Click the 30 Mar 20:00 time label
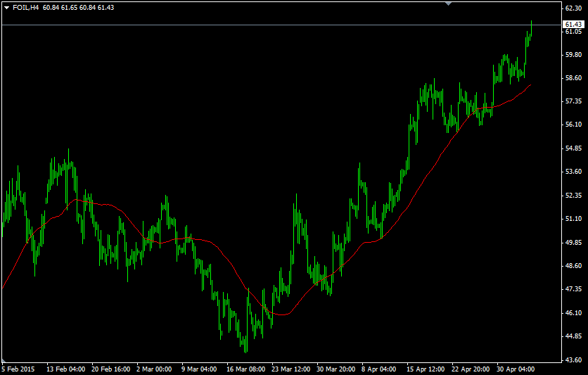Image resolution: width=588 pixels, height=375 pixels. [x=336, y=369]
